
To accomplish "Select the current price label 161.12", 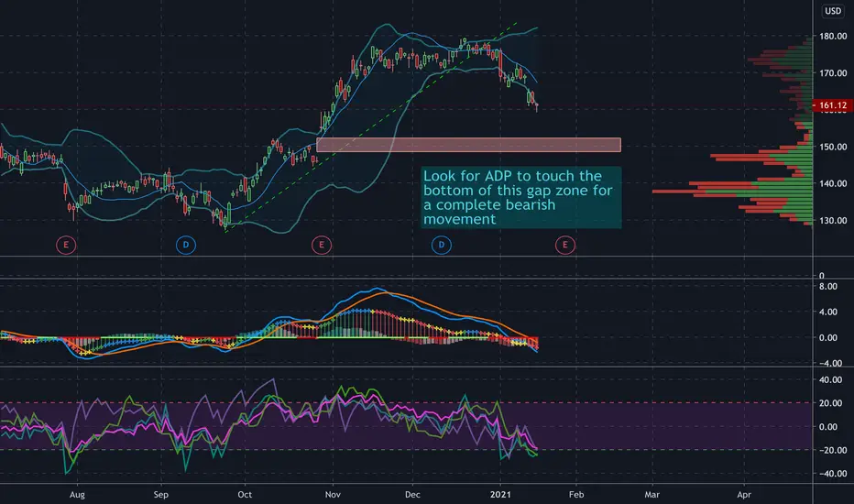I will tap(833, 105).
